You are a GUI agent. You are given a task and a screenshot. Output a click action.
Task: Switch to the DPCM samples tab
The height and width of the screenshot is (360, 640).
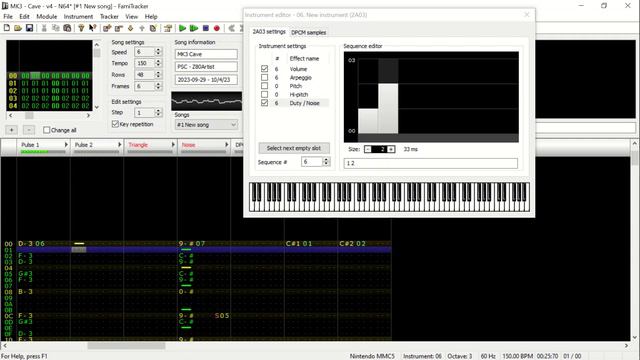click(308, 32)
